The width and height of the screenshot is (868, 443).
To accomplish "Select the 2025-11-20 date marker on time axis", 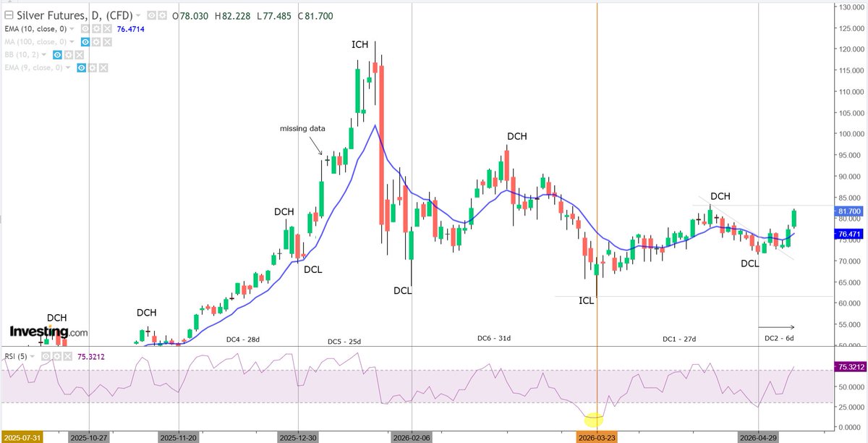I will click(x=178, y=437).
